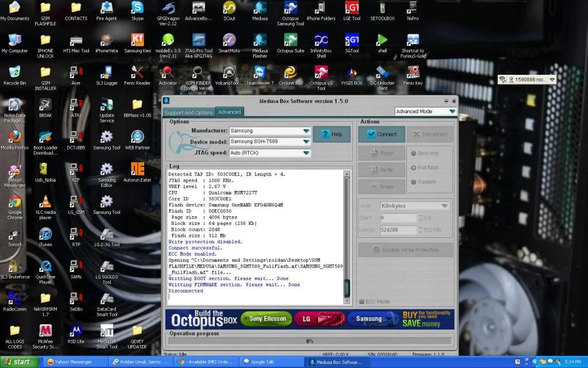Open the Samsung Kies icon

pos(137,43)
